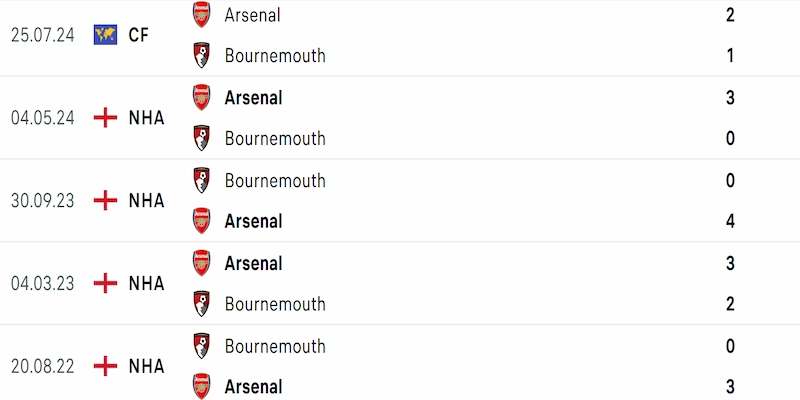
Task: Click England flag in 20.08.22 row
Action: coord(106,366)
